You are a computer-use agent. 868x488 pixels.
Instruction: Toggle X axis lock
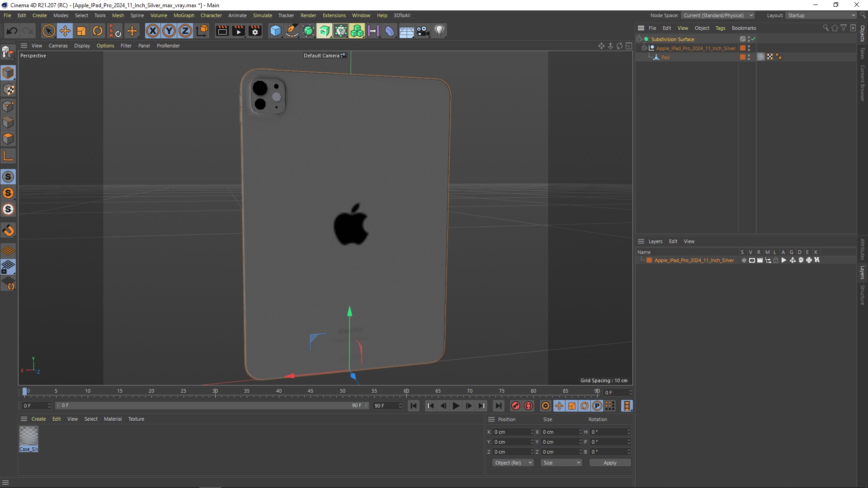point(153,31)
